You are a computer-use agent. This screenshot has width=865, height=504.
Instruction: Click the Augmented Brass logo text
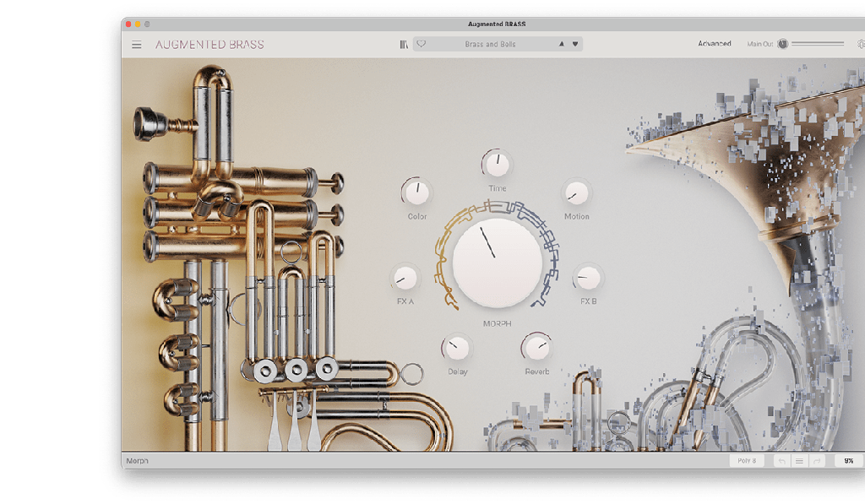tap(209, 45)
